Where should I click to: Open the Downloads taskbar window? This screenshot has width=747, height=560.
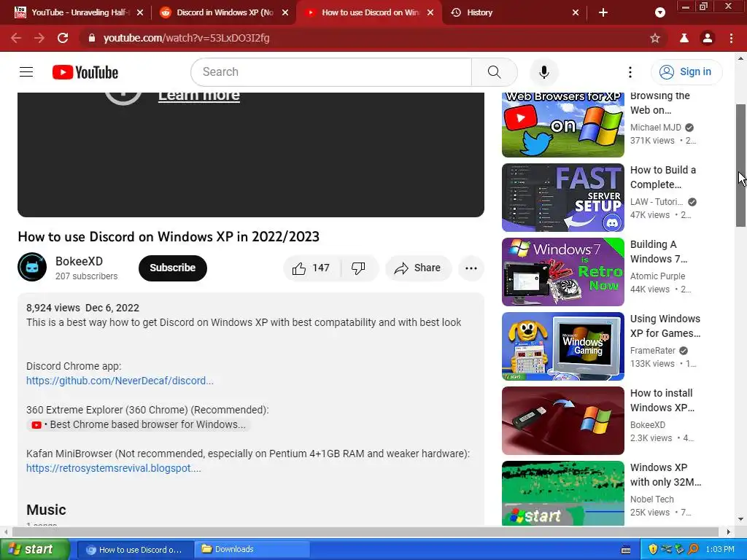252,549
